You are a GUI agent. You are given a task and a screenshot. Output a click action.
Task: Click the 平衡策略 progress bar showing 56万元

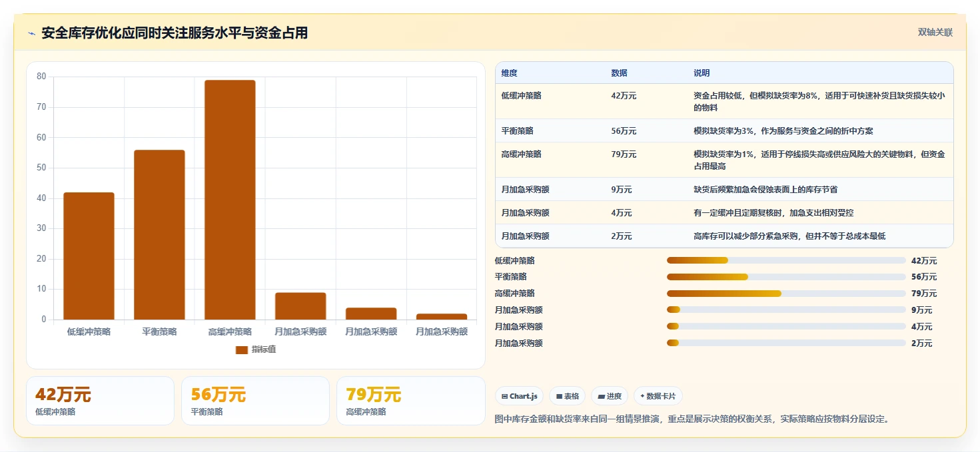click(x=786, y=276)
